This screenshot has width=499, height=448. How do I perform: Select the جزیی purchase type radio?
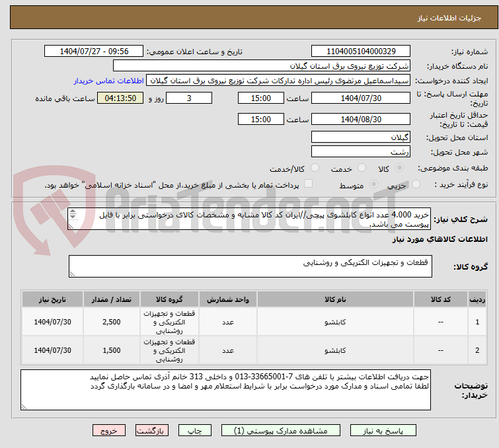(x=416, y=184)
